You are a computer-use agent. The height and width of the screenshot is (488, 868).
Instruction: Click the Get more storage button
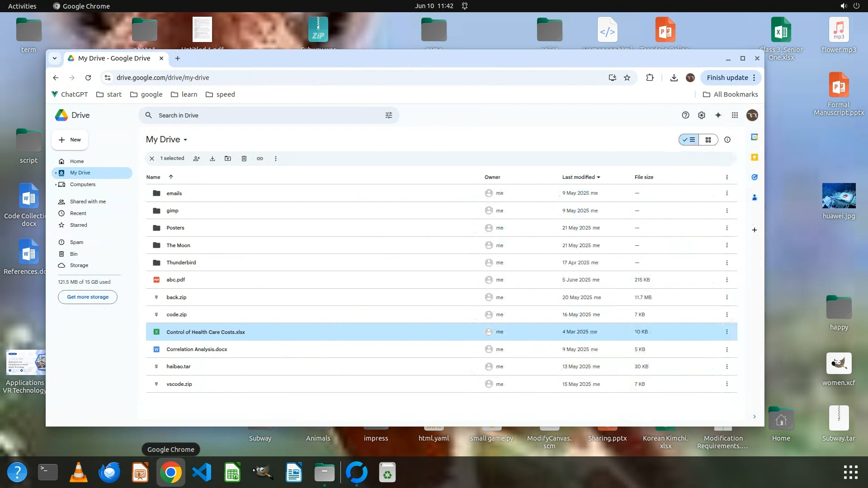(x=88, y=297)
